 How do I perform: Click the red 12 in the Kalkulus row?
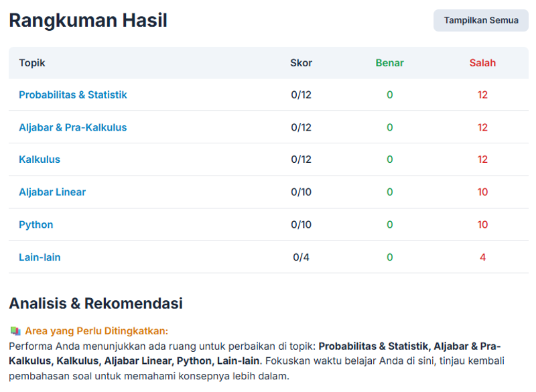coord(482,159)
